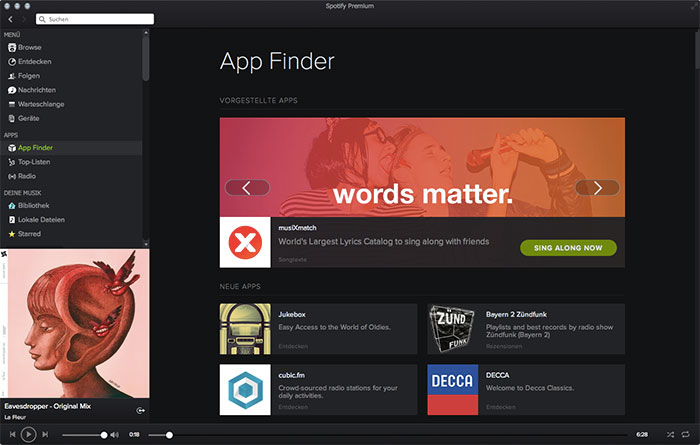The image size is (700, 445).
Task: Open Lokale Dateien
Action: click(x=36, y=220)
